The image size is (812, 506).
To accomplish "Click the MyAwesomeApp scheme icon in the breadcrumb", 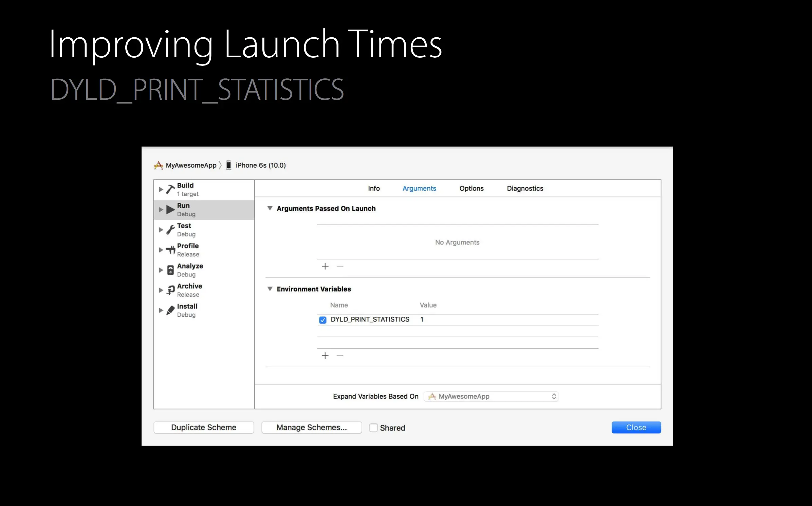I will (x=159, y=166).
